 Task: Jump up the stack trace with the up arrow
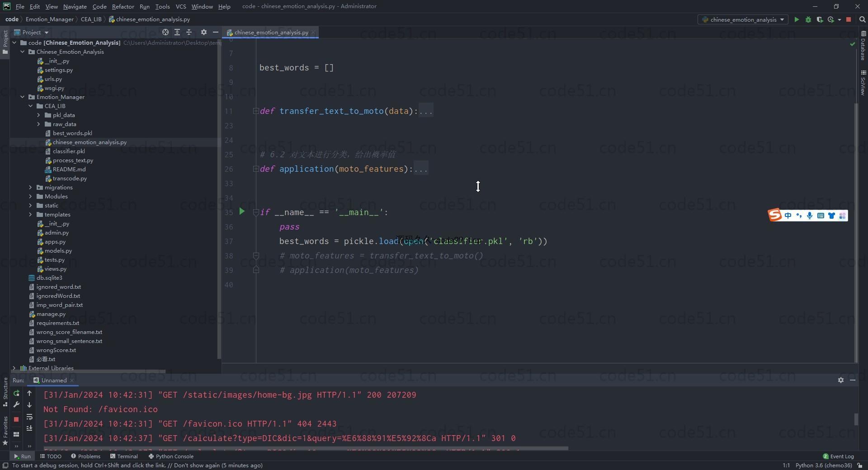(x=29, y=393)
